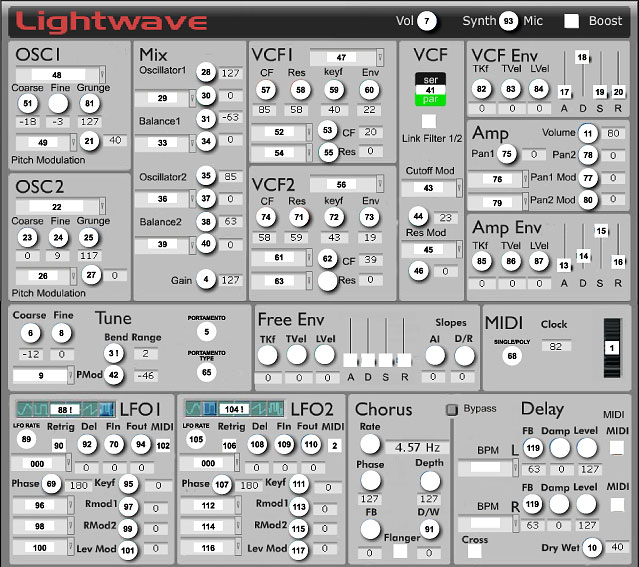This screenshot has height=567, width=639.
Task: Enable the Delay Cross checkbox
Action: click(x=474, y=552)
